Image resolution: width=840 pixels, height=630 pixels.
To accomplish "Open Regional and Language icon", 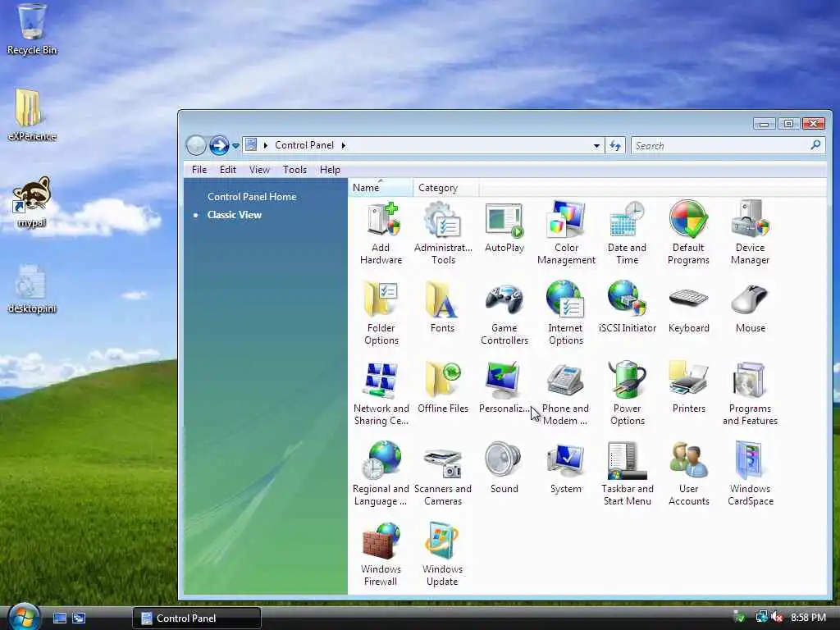I will point(381,473).
